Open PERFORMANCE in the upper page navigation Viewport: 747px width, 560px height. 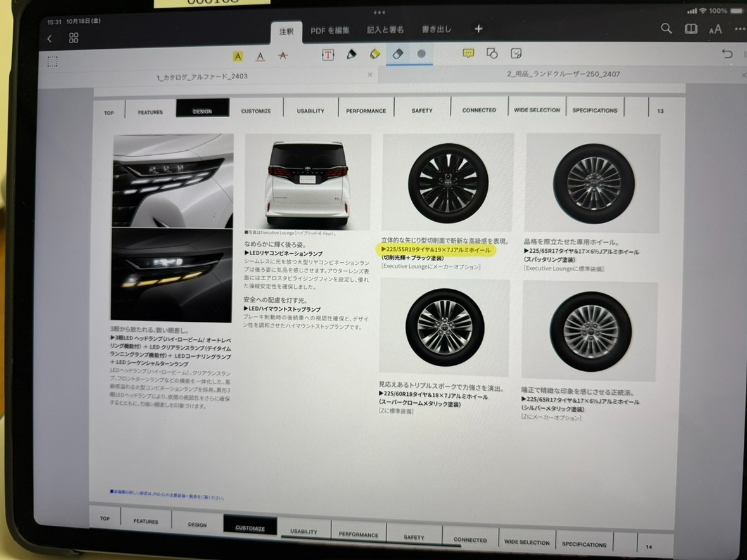tap(366, 110)
